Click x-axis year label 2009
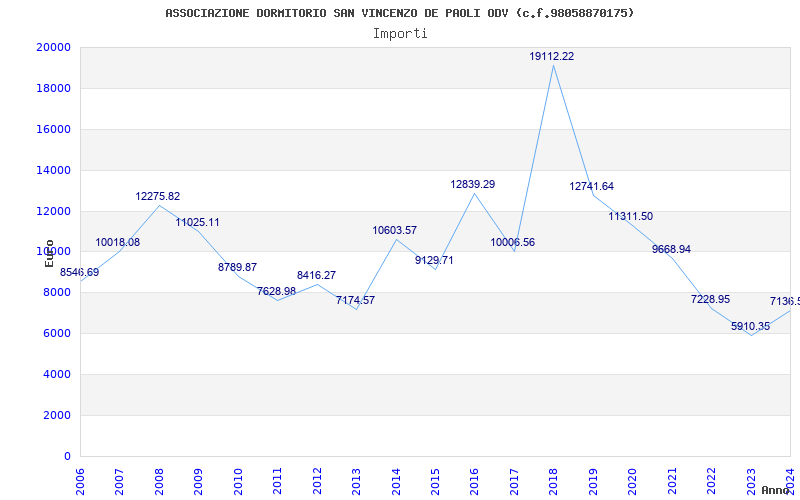 [x=198, y=482]
